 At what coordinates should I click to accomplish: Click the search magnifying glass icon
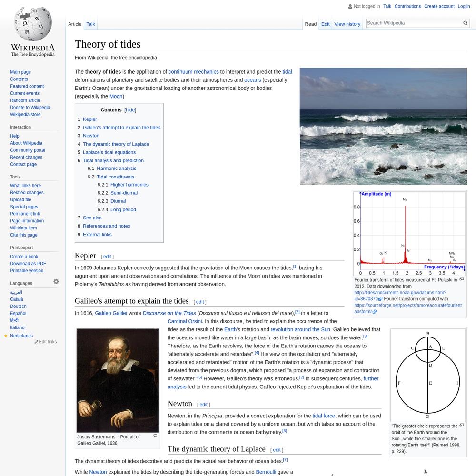point(465,23)
